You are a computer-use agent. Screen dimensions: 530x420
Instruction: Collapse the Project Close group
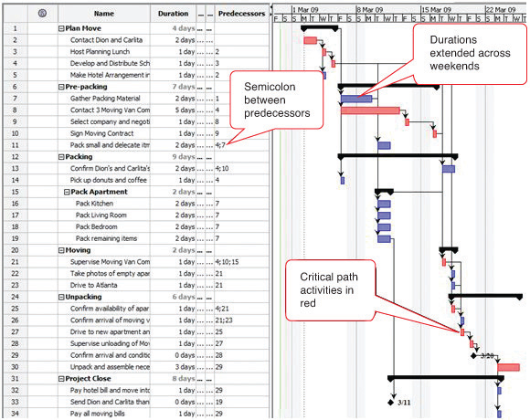point(61,379)
